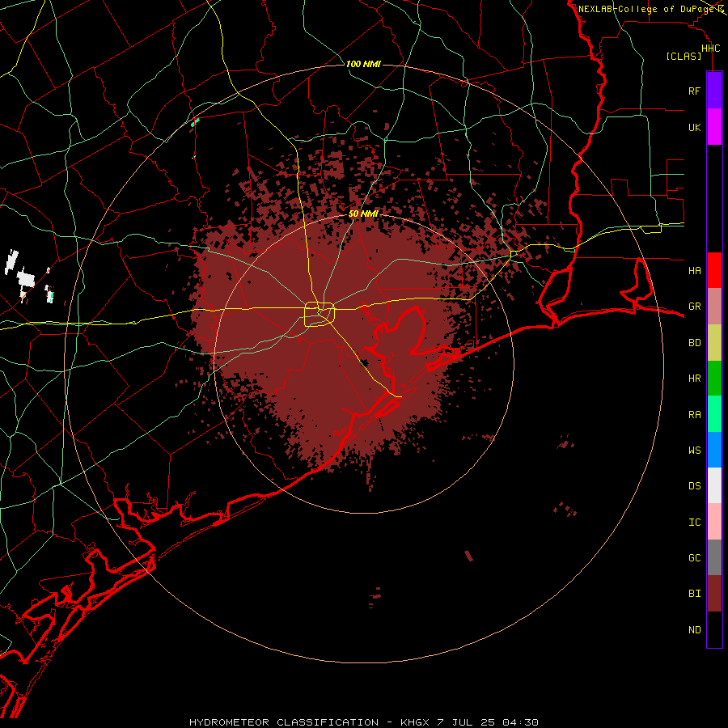Image resolution: width=728 pixels, height=728 pixels.
Task: Click the "HHC" product code text
Action: 711,49
